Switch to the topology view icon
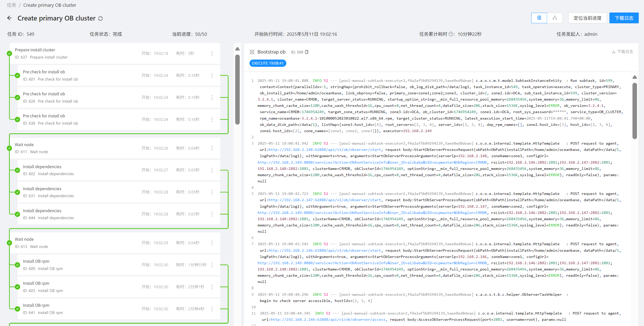This screenshot has height=326, width=644. pyautogui.click(x=555, y=18)
